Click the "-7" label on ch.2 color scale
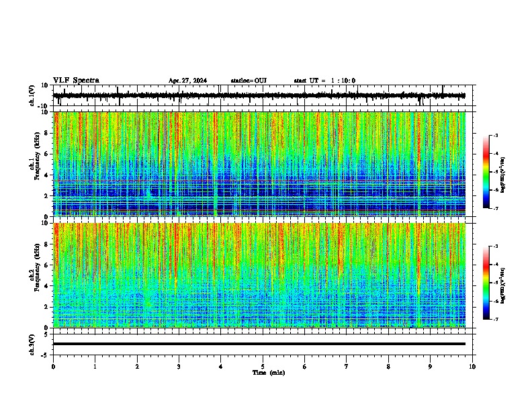The image size is (532, 411). 495,320
